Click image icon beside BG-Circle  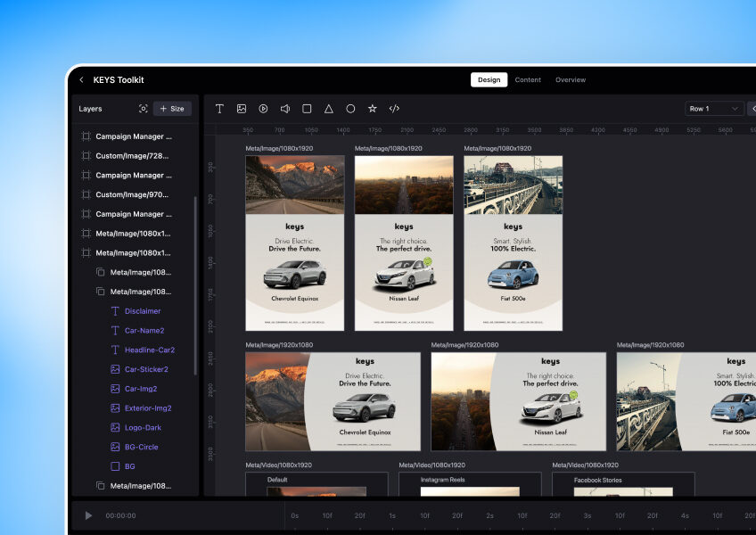(x=115, y=447)
